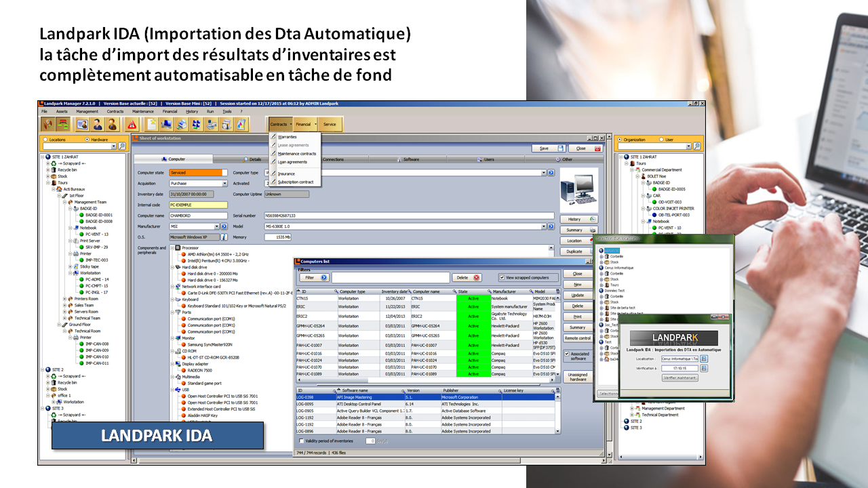Image resolution: width=868 pixels, height=488 pixels.
Task: Click the Remote control button
Action: click(577, 338)
